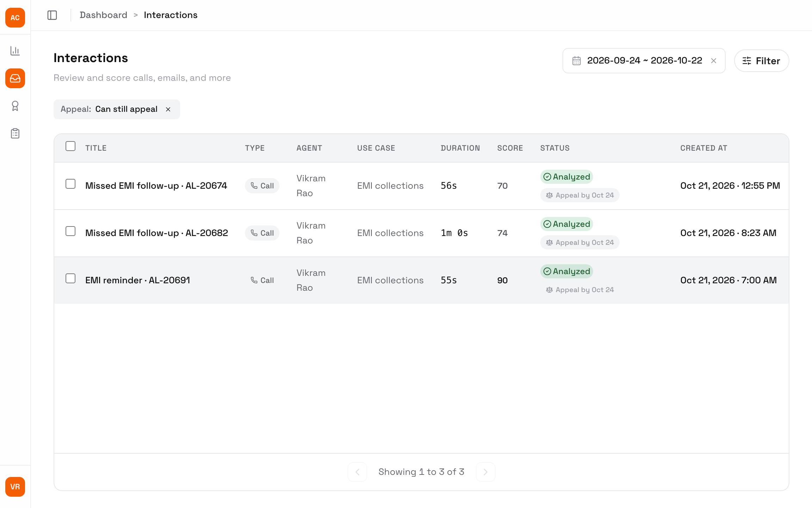Click the 1m 0s duration cell
The height and width of the screenshot is (508, 812).
click(x=454, y=233)
